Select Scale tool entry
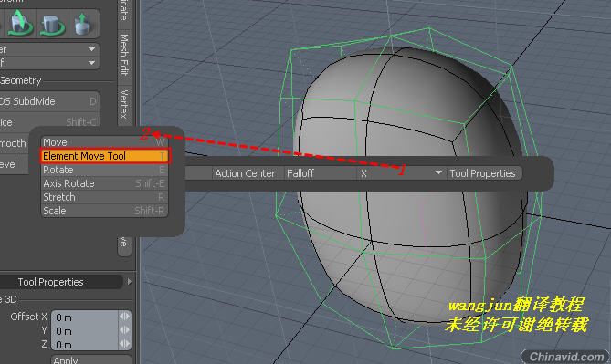Image resolution: width=611 pixels, height=364 pixels. [x=104, y=211]
